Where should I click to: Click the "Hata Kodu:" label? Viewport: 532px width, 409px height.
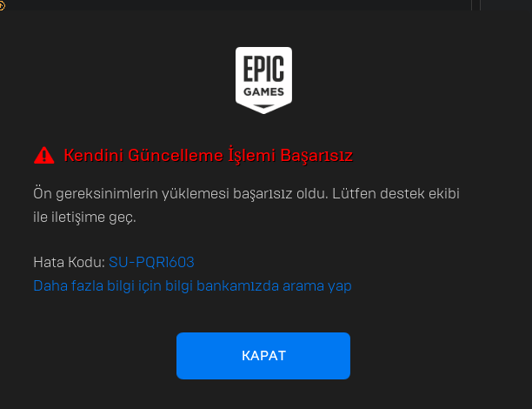(x=69, y=262)
